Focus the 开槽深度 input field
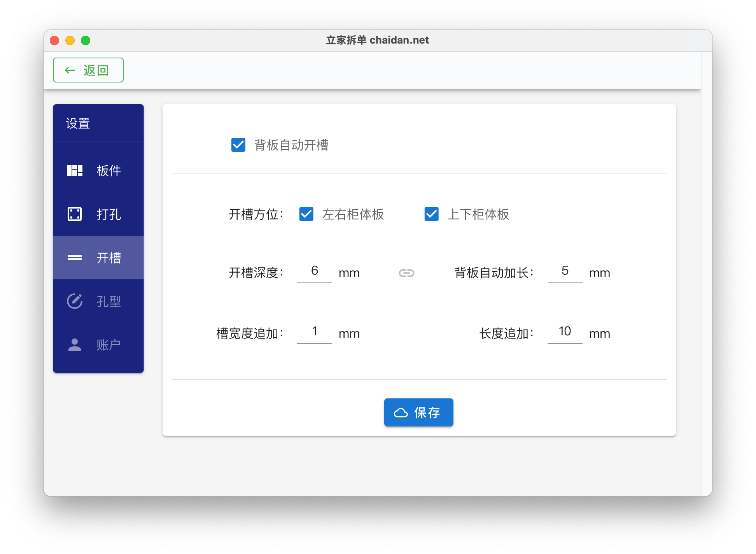The image size is (756, 554). tap(315, 271)
